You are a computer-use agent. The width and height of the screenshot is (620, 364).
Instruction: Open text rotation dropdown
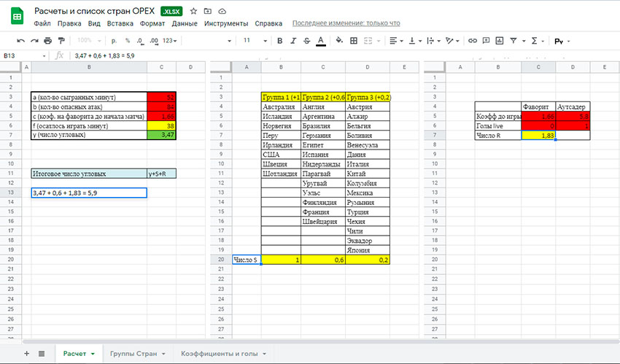tap(452, 41)
